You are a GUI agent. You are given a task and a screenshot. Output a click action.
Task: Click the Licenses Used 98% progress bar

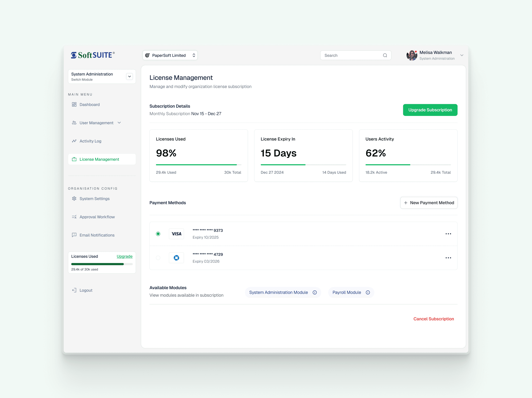[198, 165]
